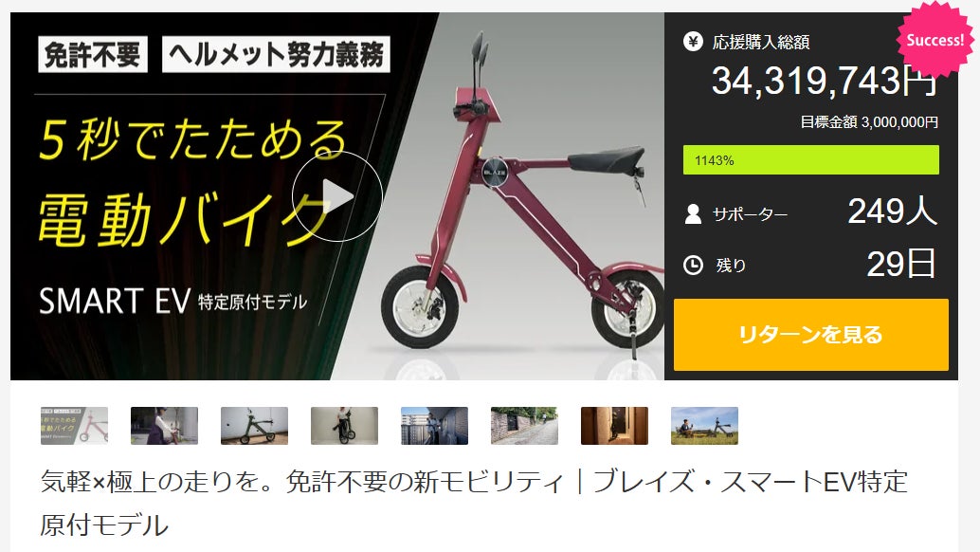Select the thumbnail of woman riding bike
Screen dimensions: 980x552
point(164,426)
